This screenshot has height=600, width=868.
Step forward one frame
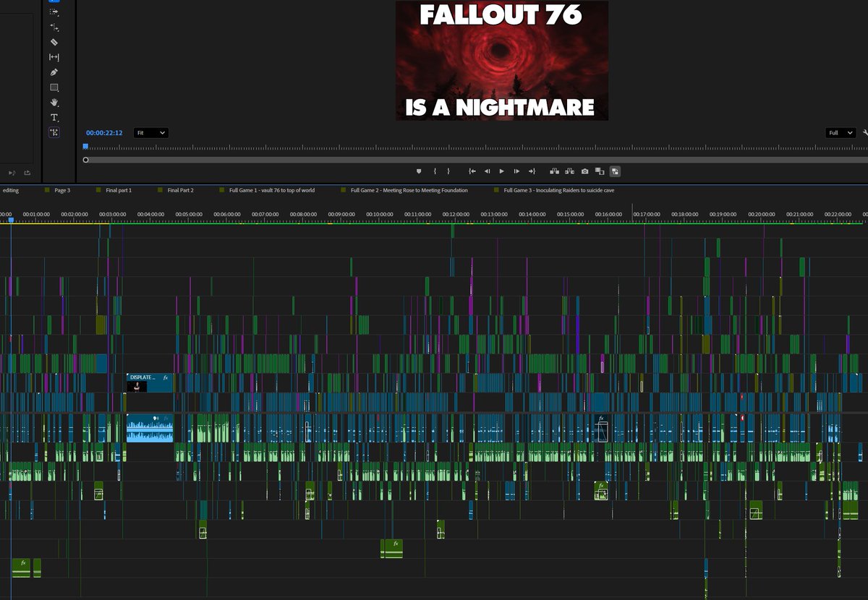click(516, 171)
